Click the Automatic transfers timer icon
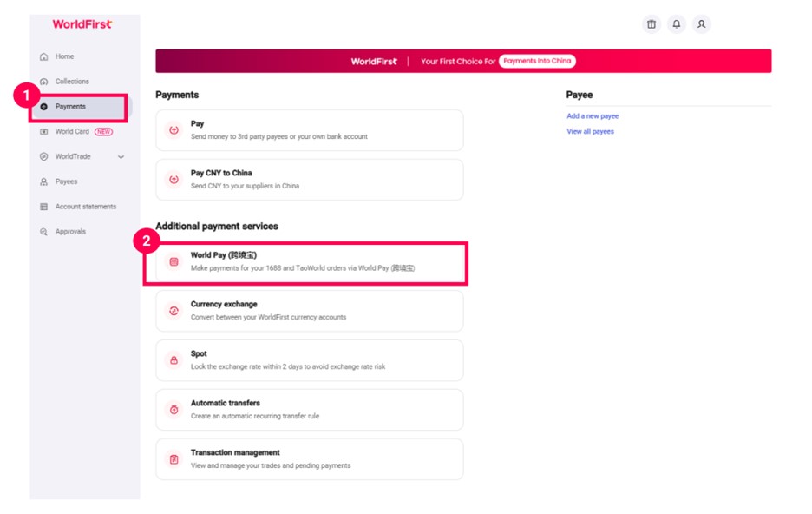The width and height of the screenshot is (812, 514). [x=174, y=410]
